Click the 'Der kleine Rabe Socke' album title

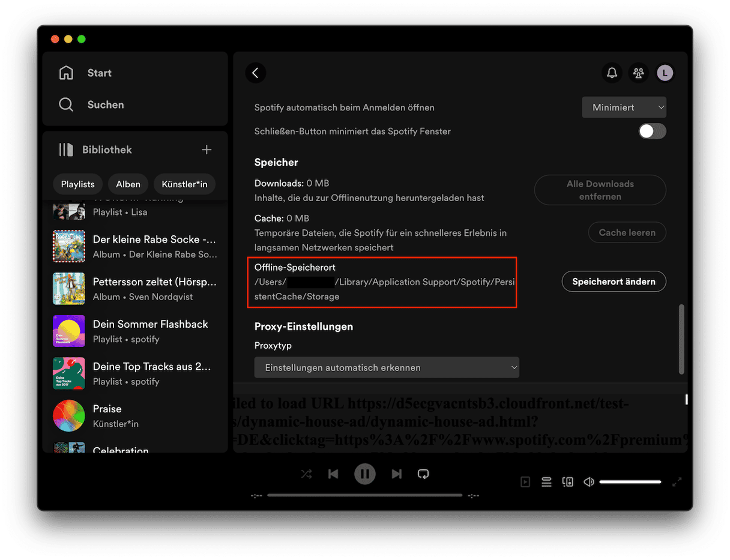tap(154, 239)
